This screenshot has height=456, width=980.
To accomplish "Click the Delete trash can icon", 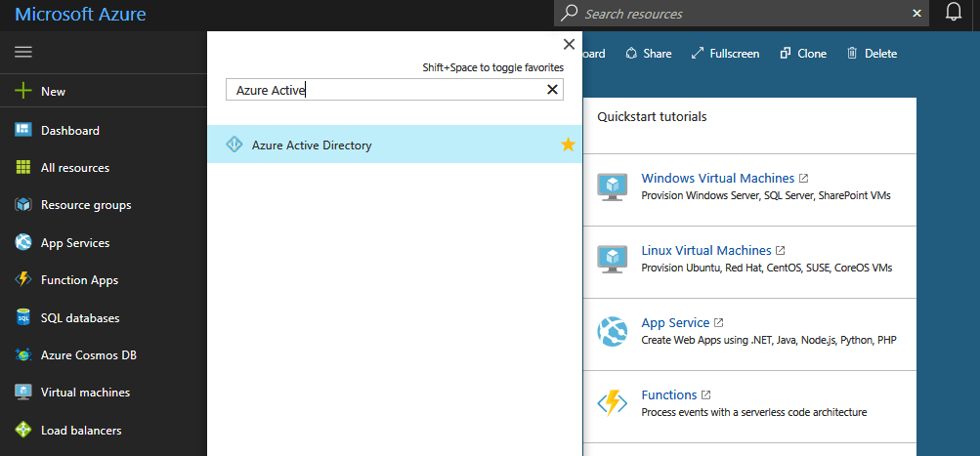I will (852, 53).
